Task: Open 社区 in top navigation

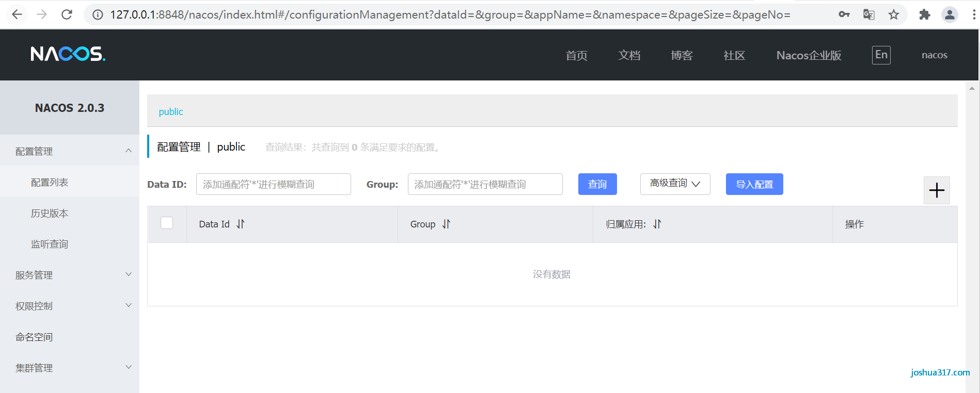Action: click(x=735, y=55)
